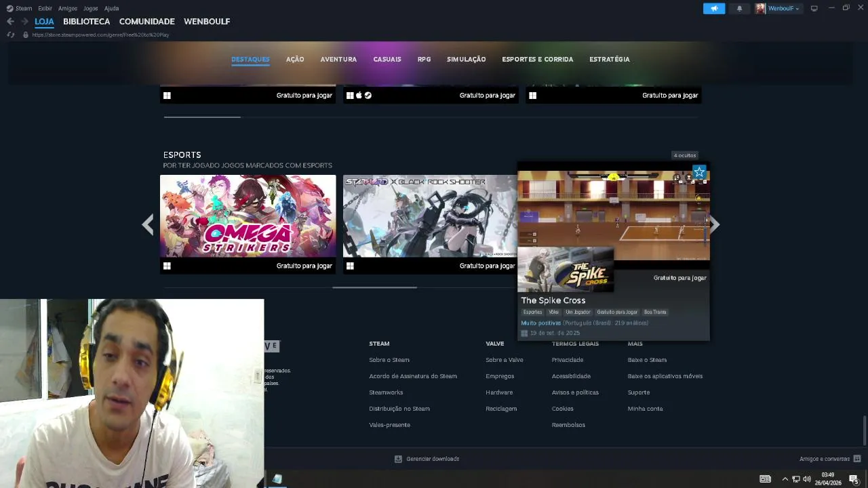Viewport: 868px width, 488px height.
Task: Open the WenboulF account dropdown
Action: coord(778,8)
